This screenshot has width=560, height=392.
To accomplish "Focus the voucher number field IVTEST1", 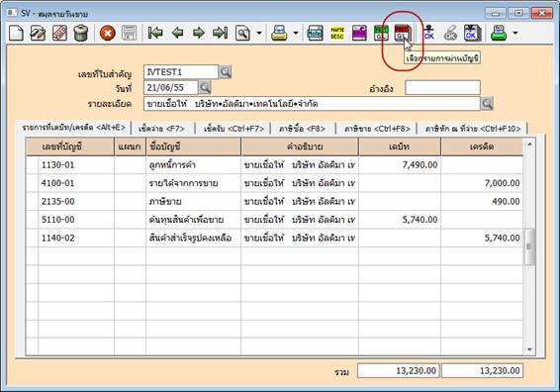I will click(x=181, y=72).
